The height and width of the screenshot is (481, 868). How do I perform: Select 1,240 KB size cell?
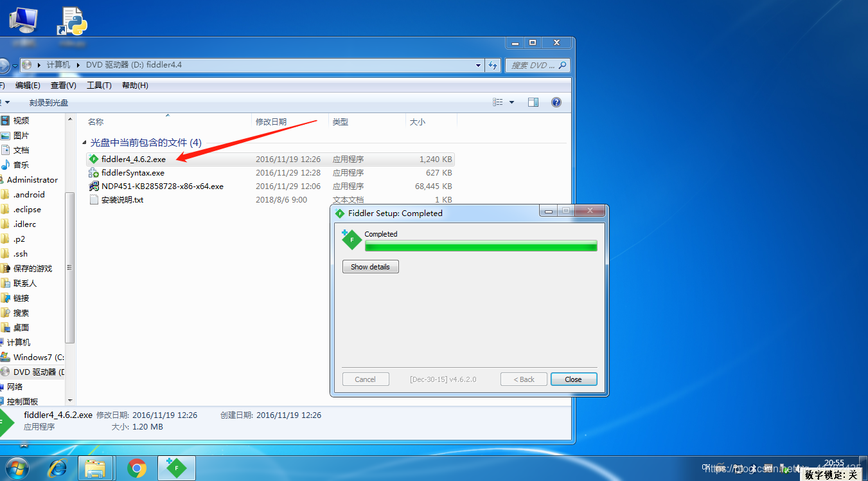point(436,159)
